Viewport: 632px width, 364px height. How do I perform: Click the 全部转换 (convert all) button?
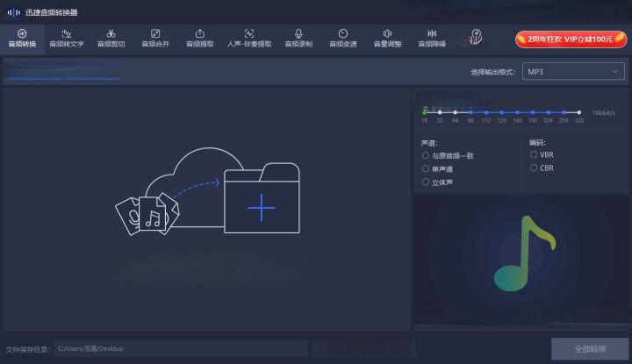pyautogui.click(x=589, y=348)
